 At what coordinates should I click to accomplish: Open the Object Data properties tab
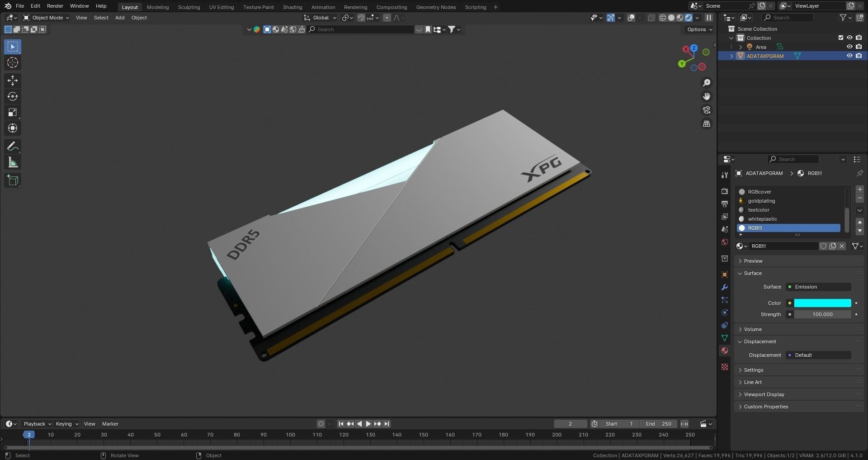tap(725, 338)
